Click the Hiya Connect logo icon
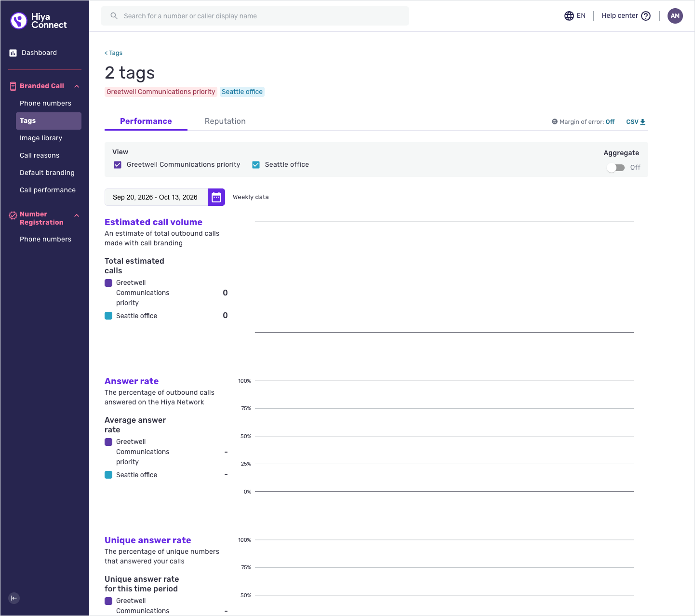This screenshot has width=695, height=616. click(x=19, y=21)
